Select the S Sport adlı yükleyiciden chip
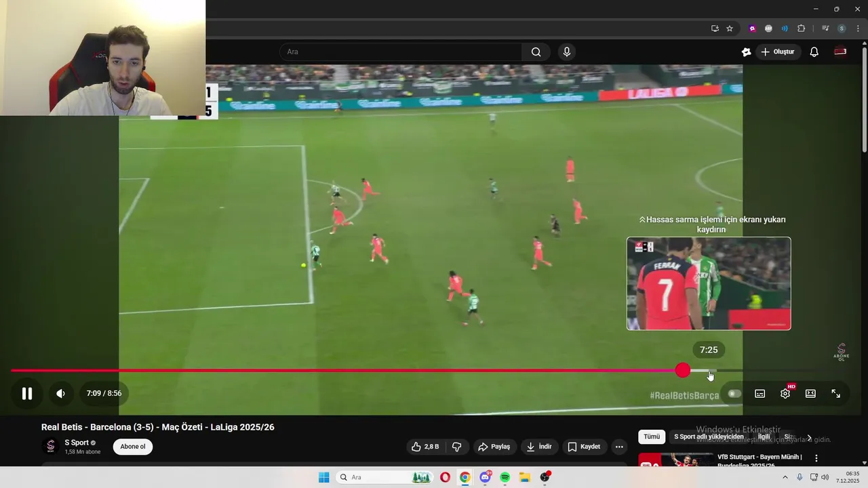This screenshot has height=488, width=868. click(709, 437)
